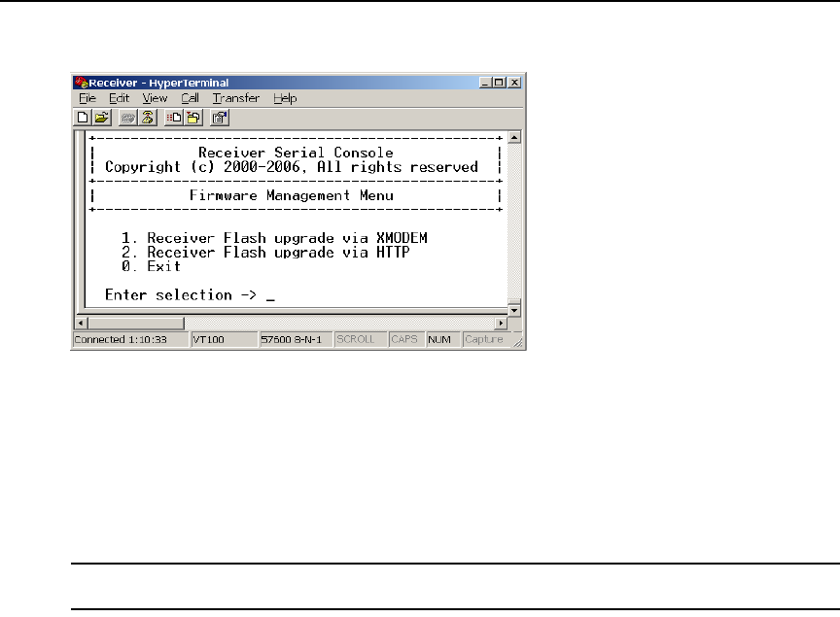Image resolution: width=840 pixels, height=617 pixels.
Task: Click the Call (connect) telephone icon
Action: [x=127, y=118]
